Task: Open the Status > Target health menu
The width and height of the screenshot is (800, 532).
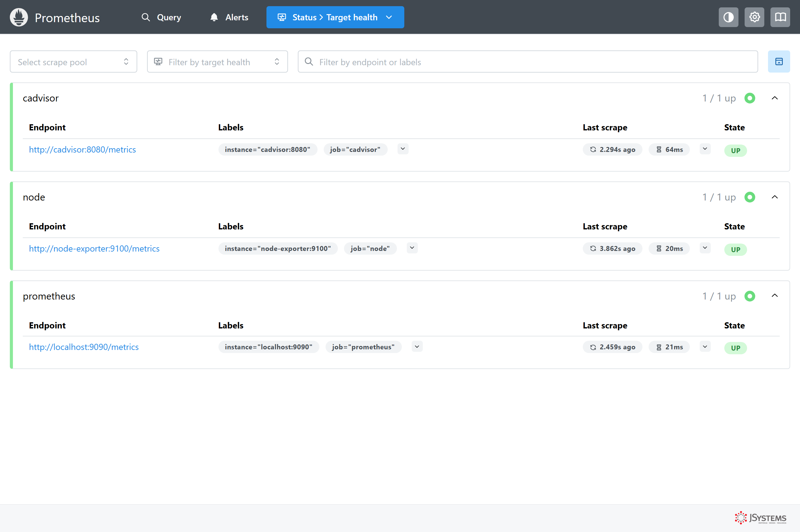Action: [x=335, y=17]
